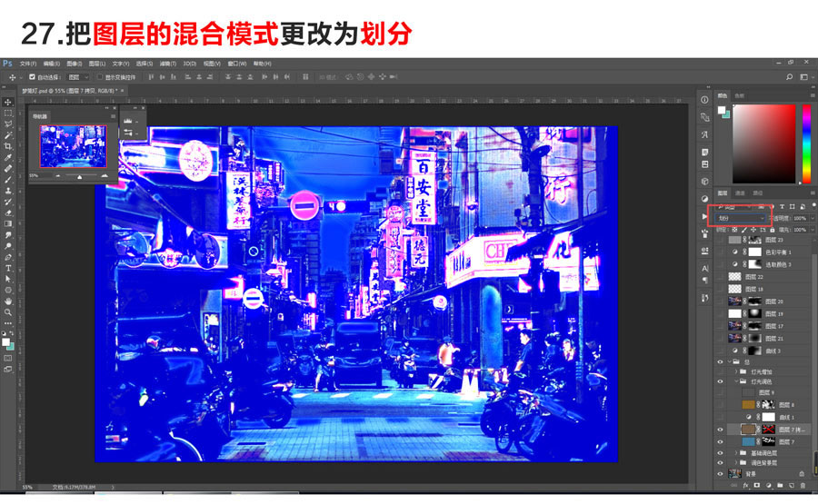Filter layers by type T icon
The height and width of the screenshot is (504, 818).
coord(782,207)
